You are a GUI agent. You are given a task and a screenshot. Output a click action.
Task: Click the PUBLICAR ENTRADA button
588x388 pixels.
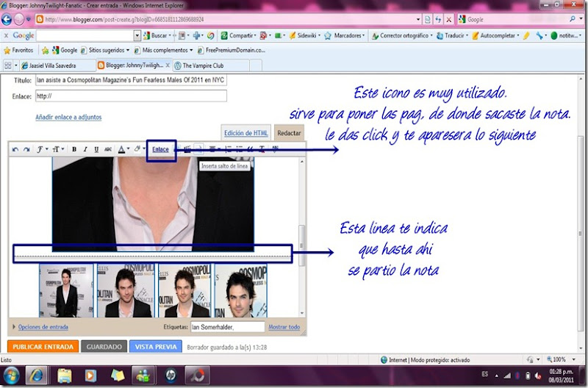(x=43, y=347)
